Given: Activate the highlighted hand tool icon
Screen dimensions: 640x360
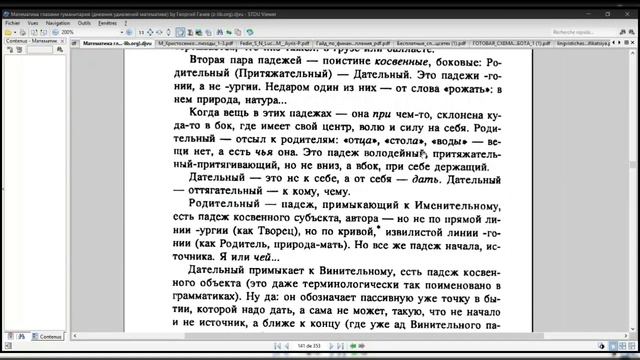Looking at the screenshot, I should pos(180,32).
